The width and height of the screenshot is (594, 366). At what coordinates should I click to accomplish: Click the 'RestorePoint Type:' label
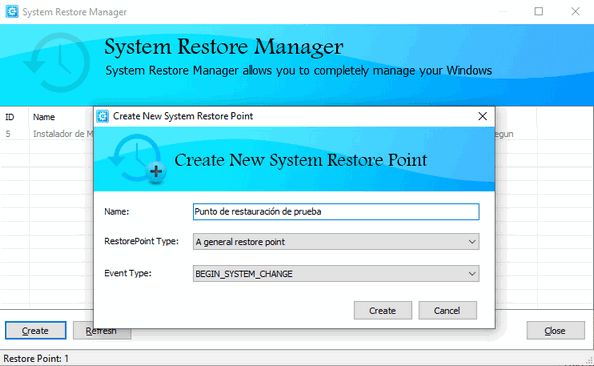141,241
